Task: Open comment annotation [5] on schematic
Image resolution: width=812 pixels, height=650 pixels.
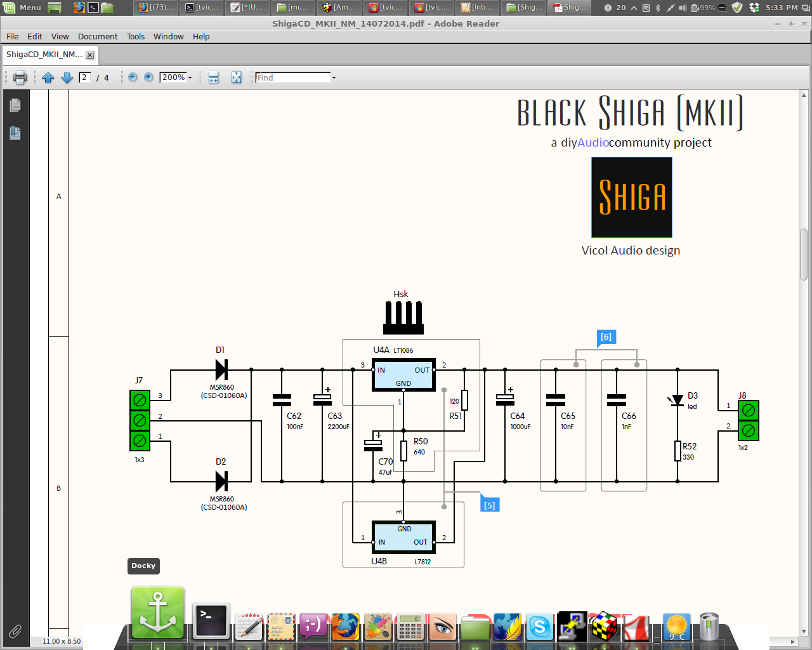Action: pyautogui.click(x=490, y=505)
